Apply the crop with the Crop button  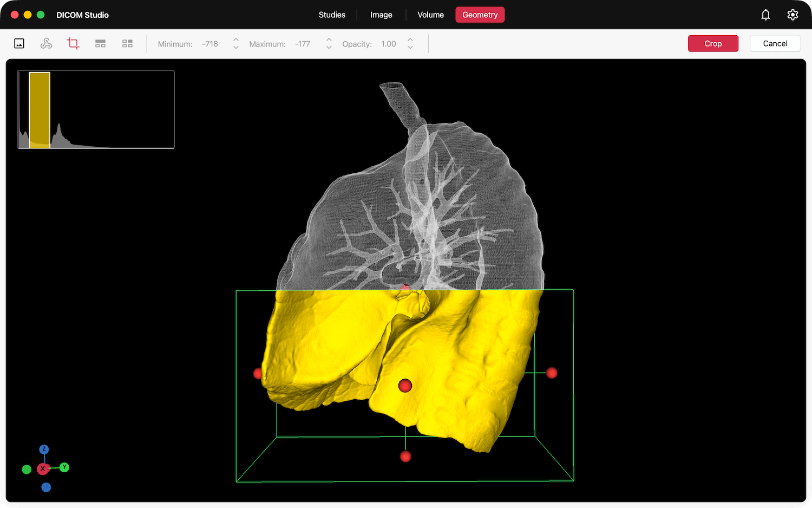pyautogui.click(x=713, y=43)
